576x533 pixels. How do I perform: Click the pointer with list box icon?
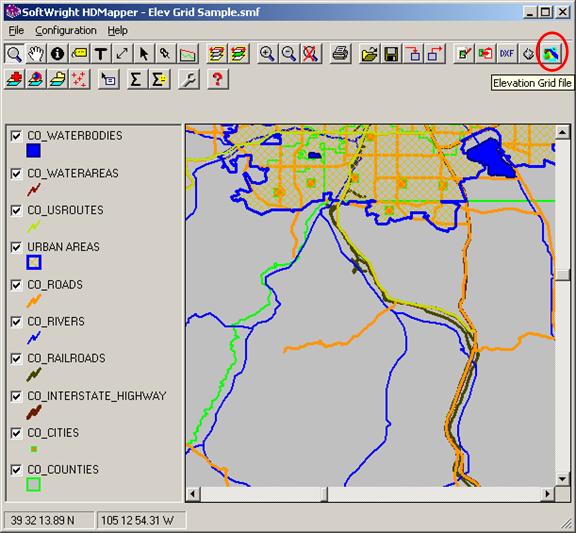108,79
